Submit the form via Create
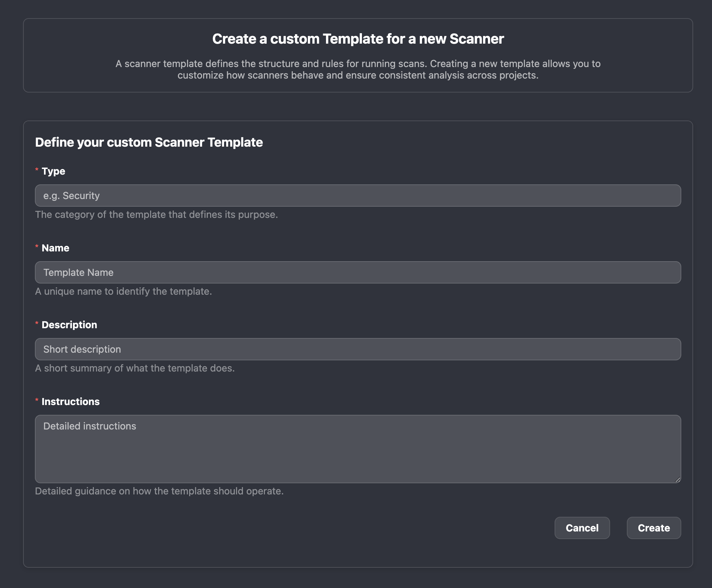 653,528
